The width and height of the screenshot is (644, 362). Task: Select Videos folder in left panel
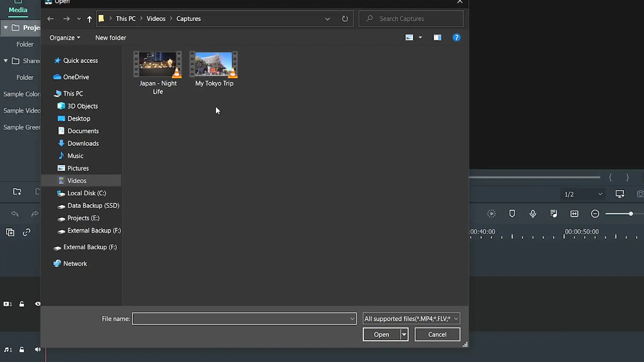click(76, 180)
